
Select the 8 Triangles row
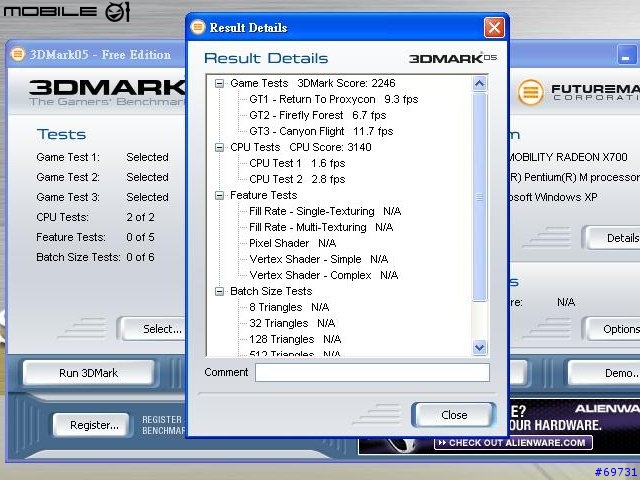coord(289,307)
